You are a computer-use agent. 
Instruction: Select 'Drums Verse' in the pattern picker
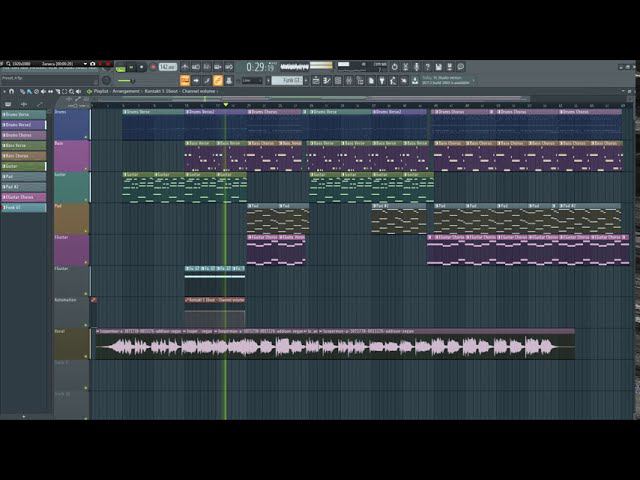[24, 115]
